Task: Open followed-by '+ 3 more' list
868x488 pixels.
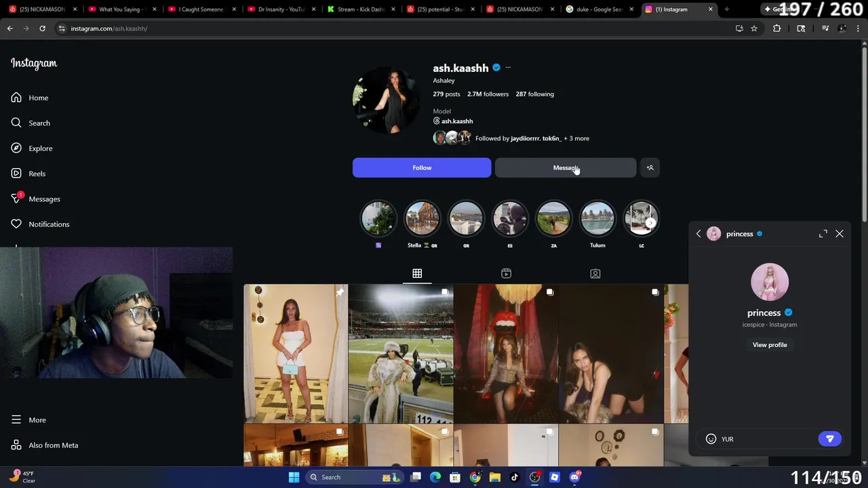Action: point(576,138)
